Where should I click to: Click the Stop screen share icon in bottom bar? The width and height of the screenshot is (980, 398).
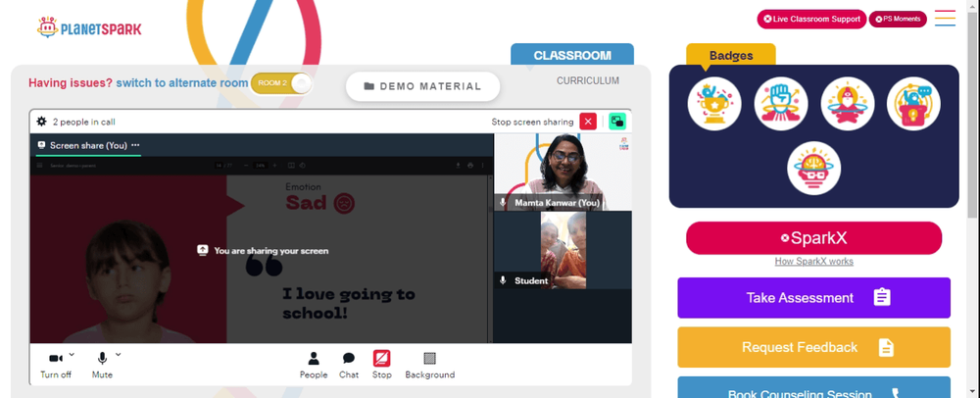point(382,358)
